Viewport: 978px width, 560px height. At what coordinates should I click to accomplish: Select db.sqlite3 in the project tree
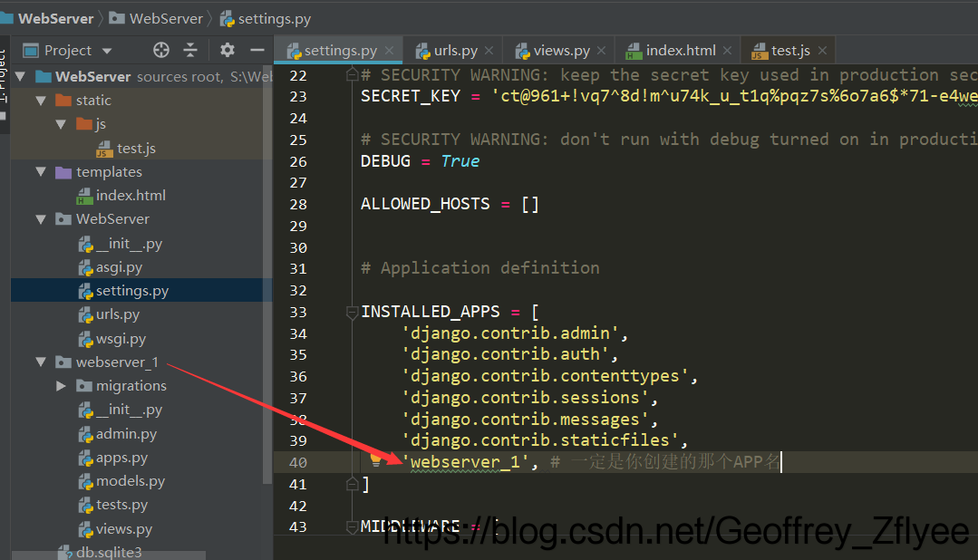109,552
